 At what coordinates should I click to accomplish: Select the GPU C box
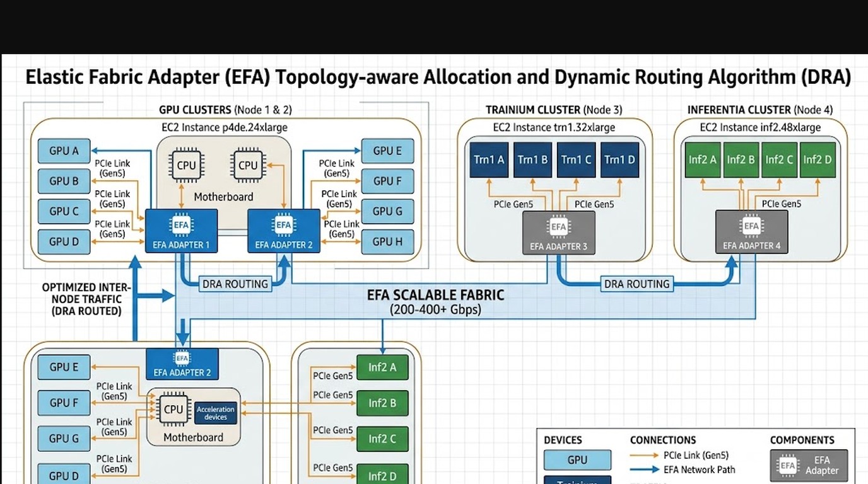[64, 211]
